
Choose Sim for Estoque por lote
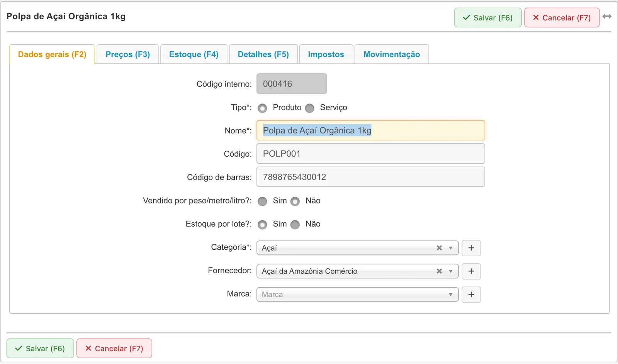262,225
